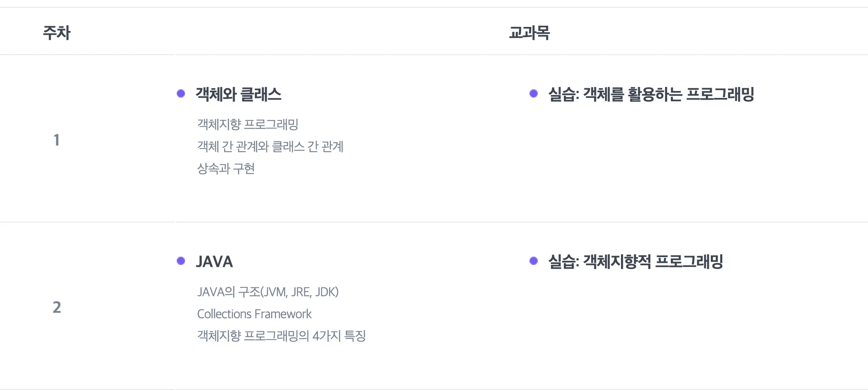Click week number 2 in 주차 column
This screenshot has height=391, width=868.
(57, 307)
